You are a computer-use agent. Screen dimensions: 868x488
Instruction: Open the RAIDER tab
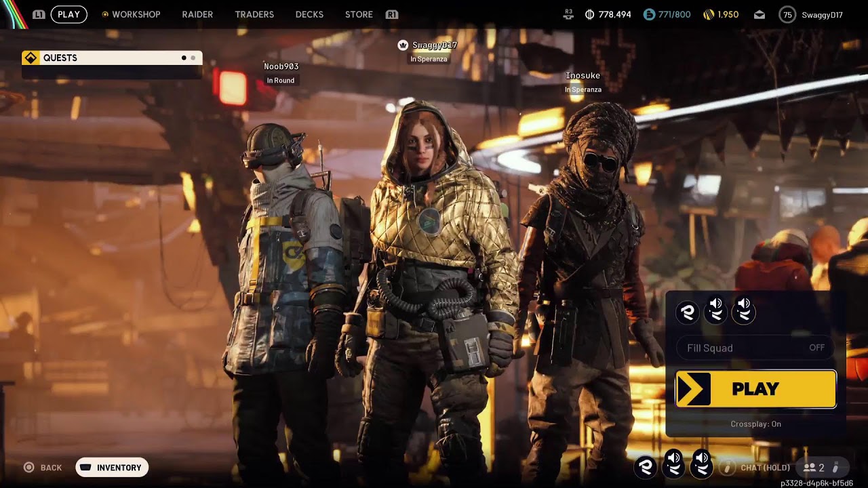click(x=197, y=14)
